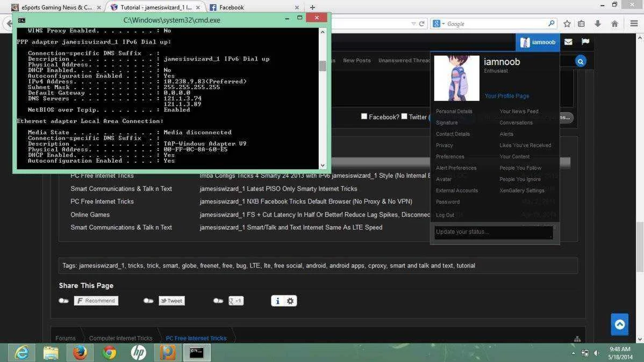Click the scroll-to-top arrow button
This screenshot has width=644, height=362.
click(x=619, y=324)
